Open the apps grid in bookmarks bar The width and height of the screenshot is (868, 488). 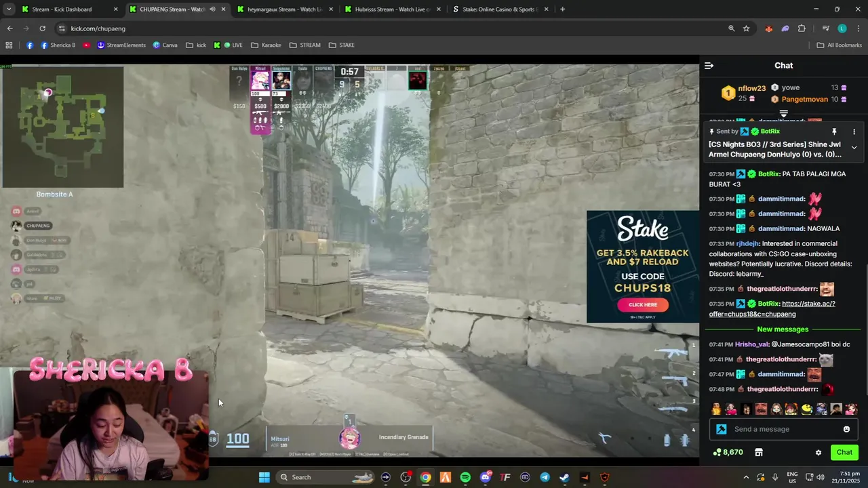(x=9, y=45)
